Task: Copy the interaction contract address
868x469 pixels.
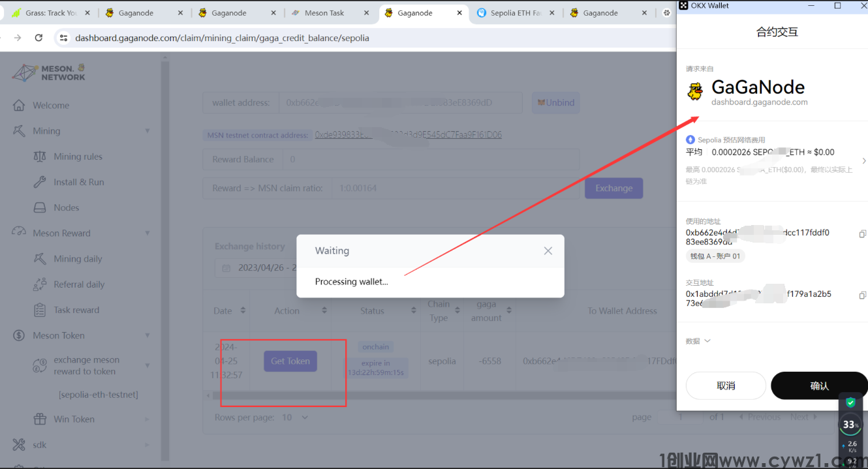Action: pos(862,295)
